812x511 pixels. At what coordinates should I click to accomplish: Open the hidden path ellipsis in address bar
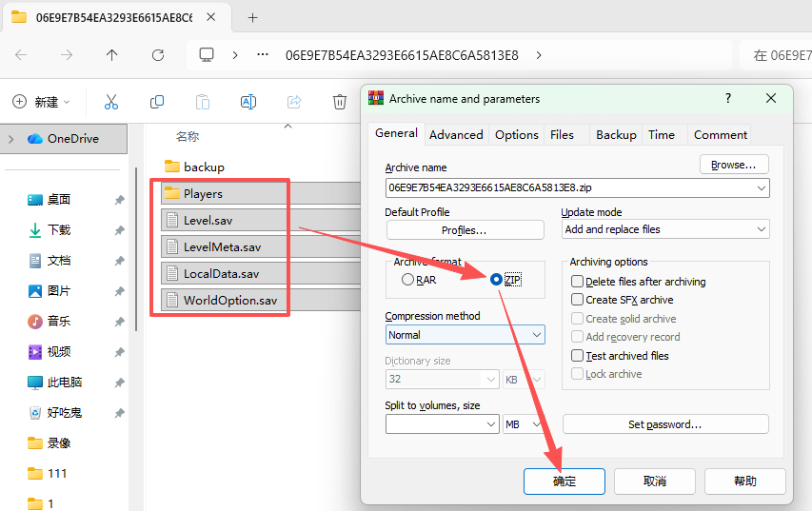coord(263,54)
